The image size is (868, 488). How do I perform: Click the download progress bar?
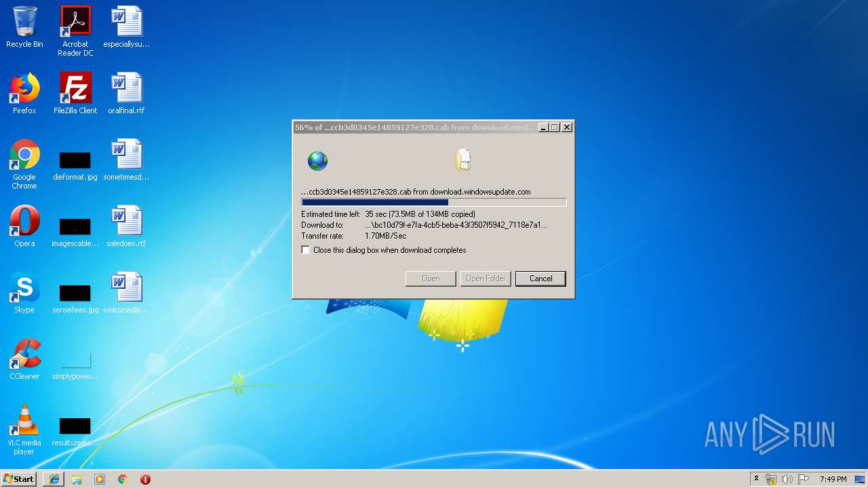434,202
